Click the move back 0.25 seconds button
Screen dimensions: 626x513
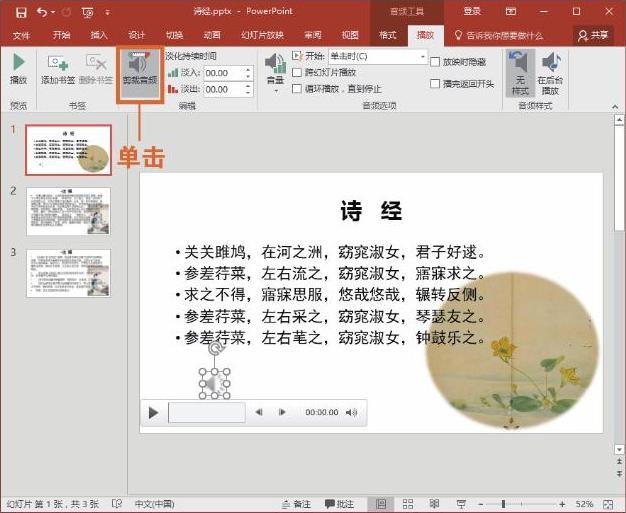[259, 412]
